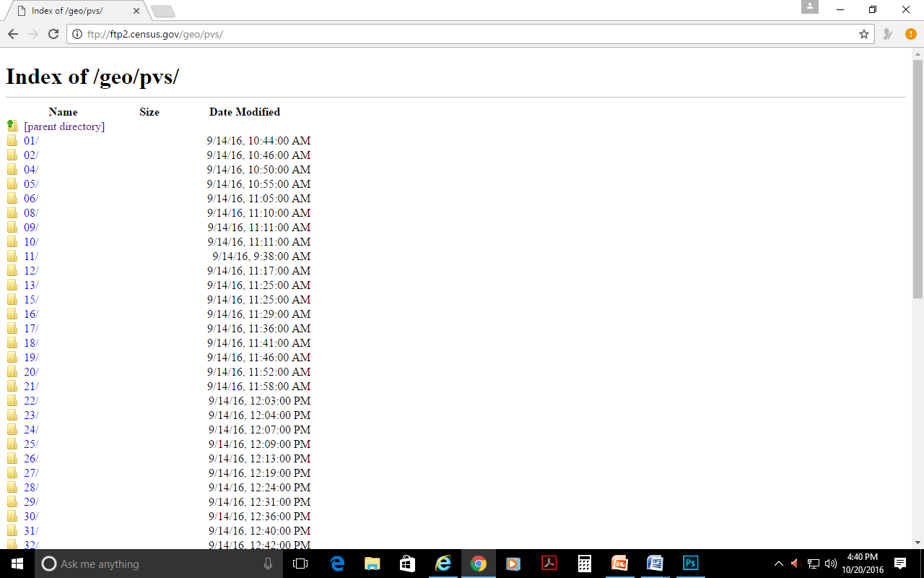Open a new tab
924x578 pixels.
pos(163,11)
